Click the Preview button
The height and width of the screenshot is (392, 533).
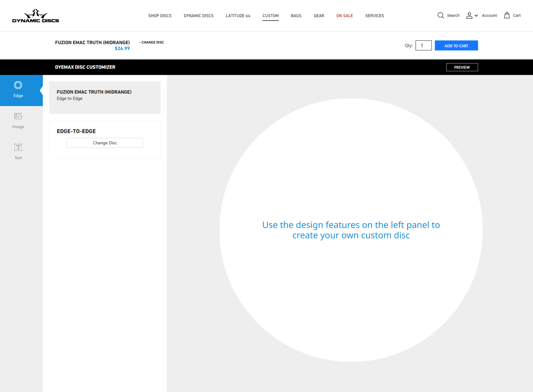pyautogui.click(x=462, y=67)
